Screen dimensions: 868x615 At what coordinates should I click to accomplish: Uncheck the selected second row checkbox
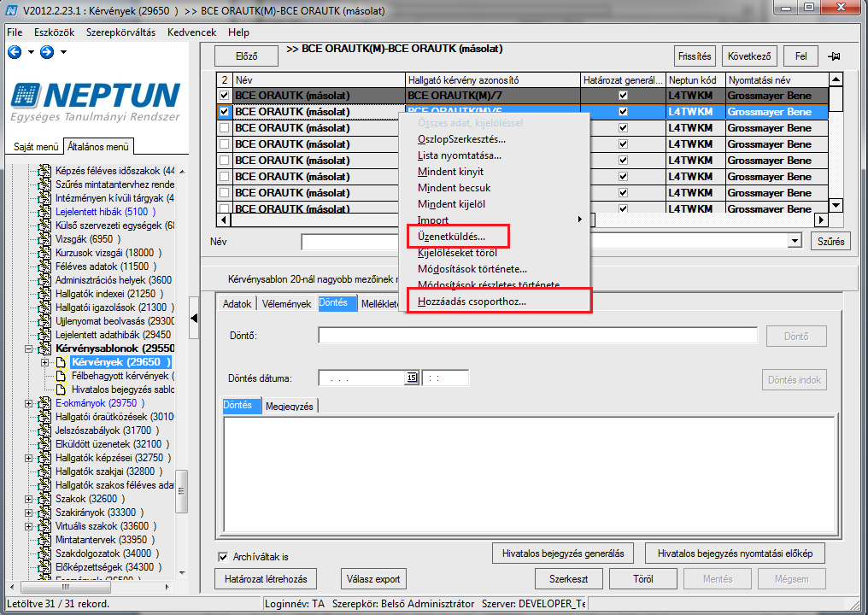point(224,112)
